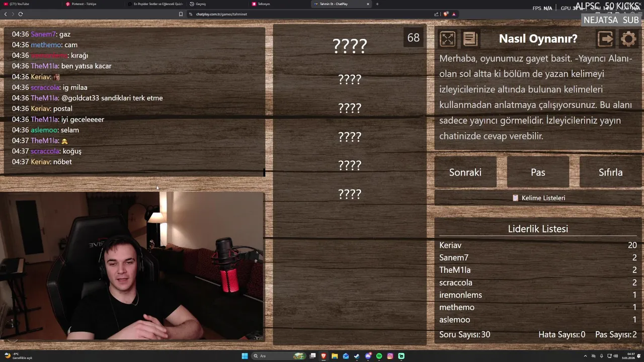Click the chatplay.com.tr address bar

point(312,14)
